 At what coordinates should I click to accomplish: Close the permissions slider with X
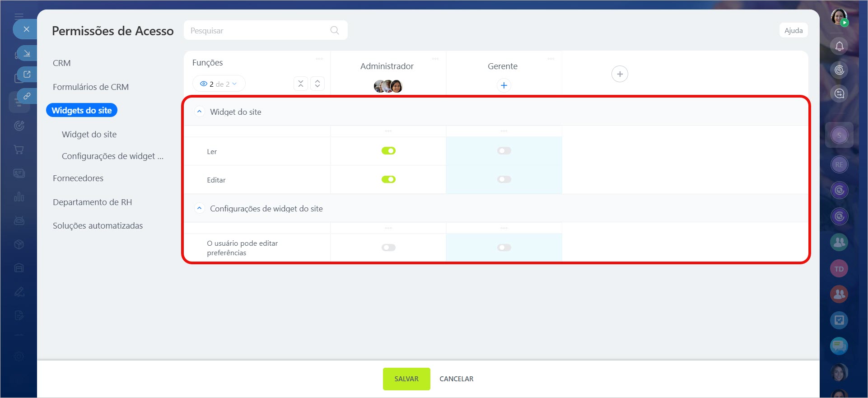tap(26, 29)
